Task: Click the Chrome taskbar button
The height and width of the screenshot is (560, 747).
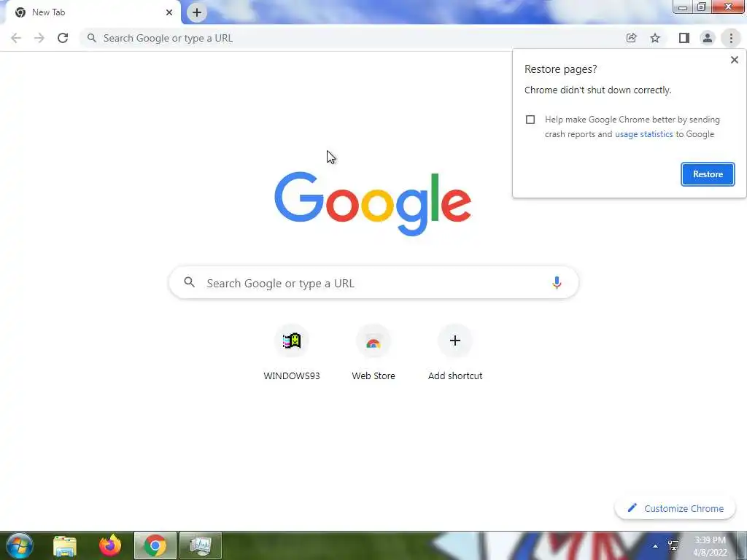Action: pos(155,545)
